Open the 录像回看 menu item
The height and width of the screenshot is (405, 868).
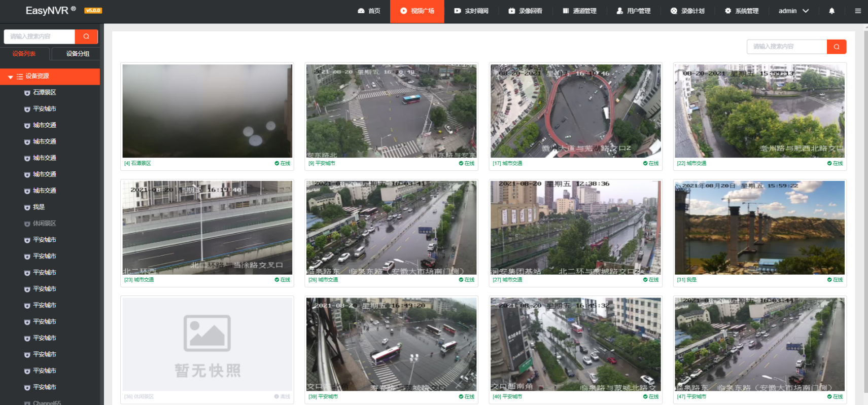point(526,11)
